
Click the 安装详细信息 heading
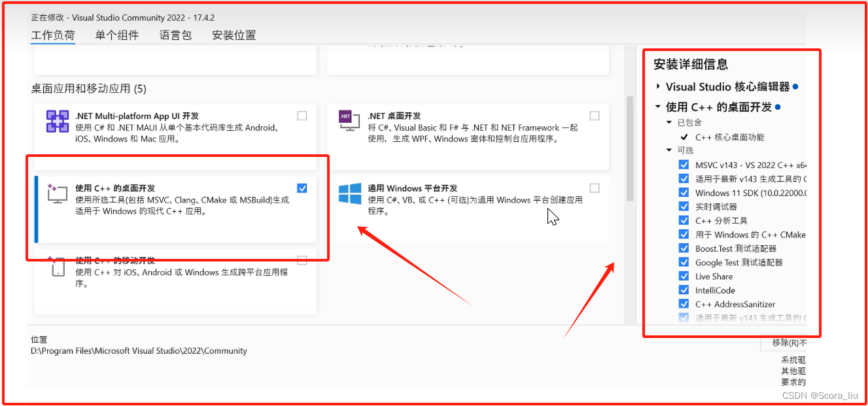[691, 65]
